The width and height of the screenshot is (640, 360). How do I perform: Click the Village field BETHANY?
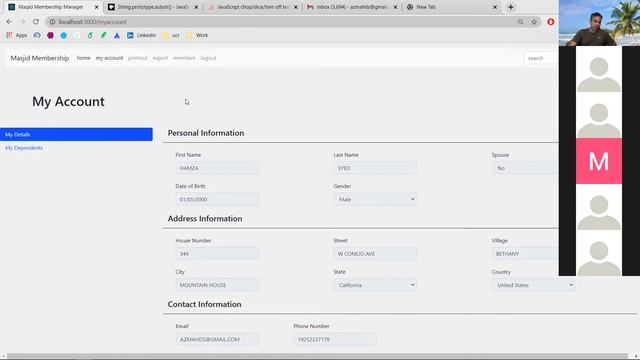[525, 253]
